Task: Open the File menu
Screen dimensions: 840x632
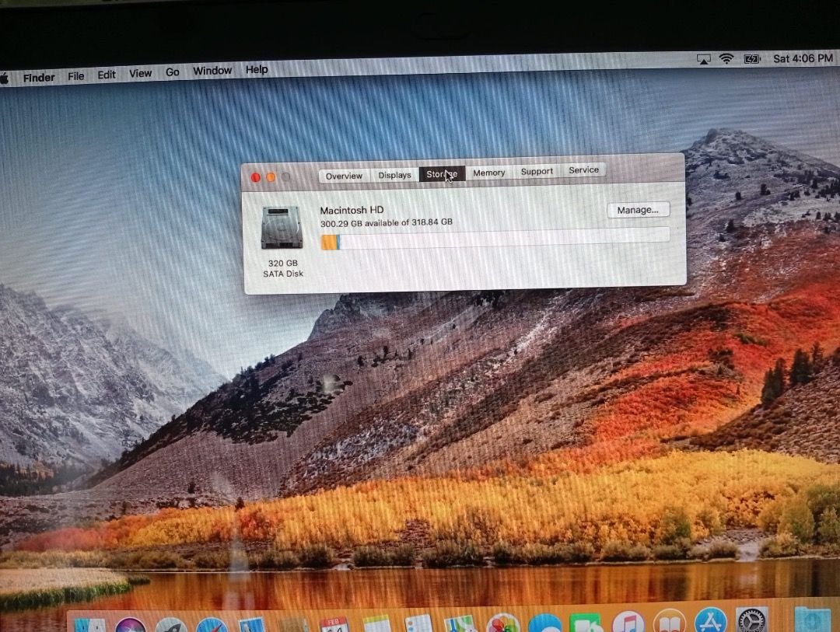Action: point(75,76)
